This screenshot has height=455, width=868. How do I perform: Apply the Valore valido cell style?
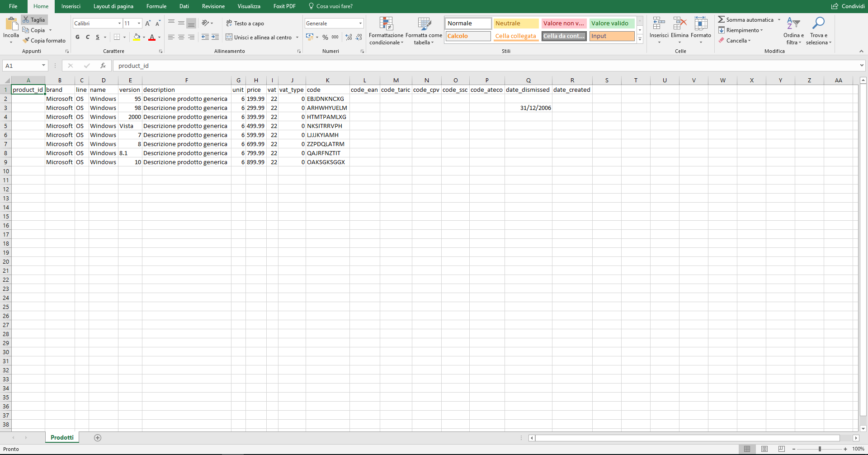click(x=612, y=24)
